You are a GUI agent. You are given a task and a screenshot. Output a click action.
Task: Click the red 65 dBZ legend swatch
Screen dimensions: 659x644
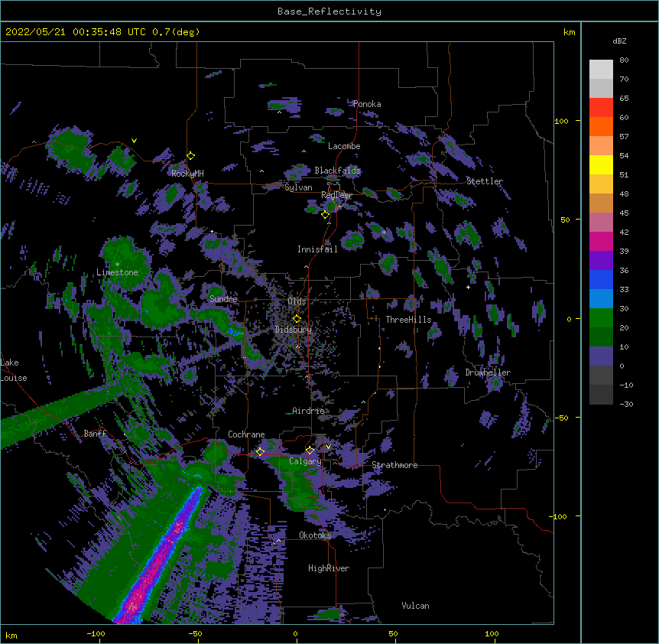601,107
